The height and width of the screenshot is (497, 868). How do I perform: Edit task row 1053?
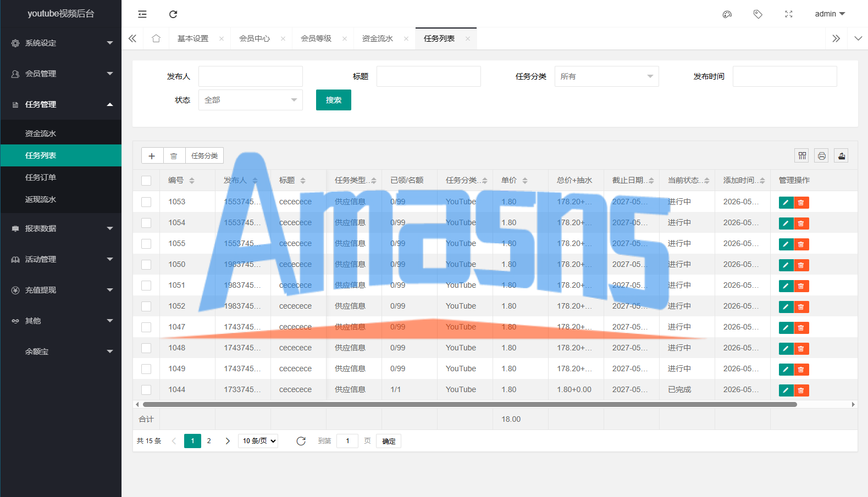786,203
